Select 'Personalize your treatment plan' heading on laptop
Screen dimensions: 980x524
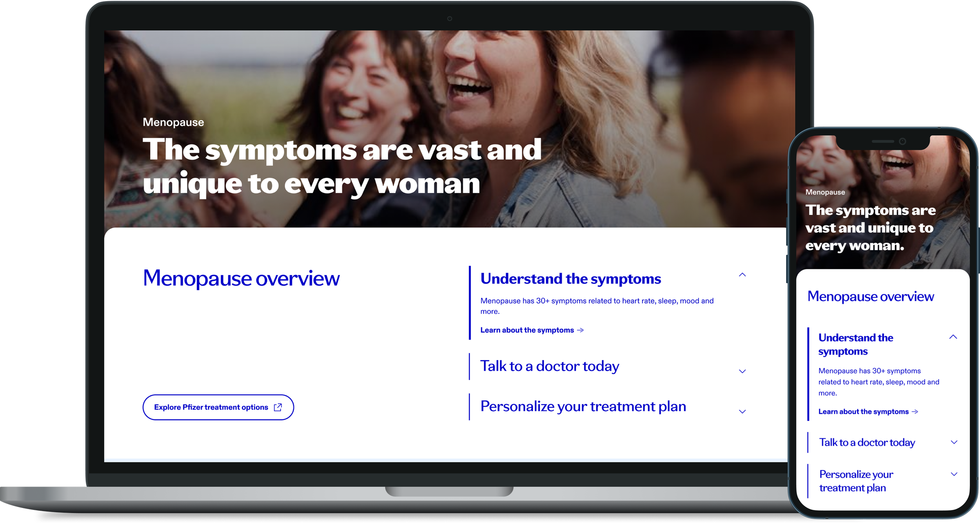583,407
